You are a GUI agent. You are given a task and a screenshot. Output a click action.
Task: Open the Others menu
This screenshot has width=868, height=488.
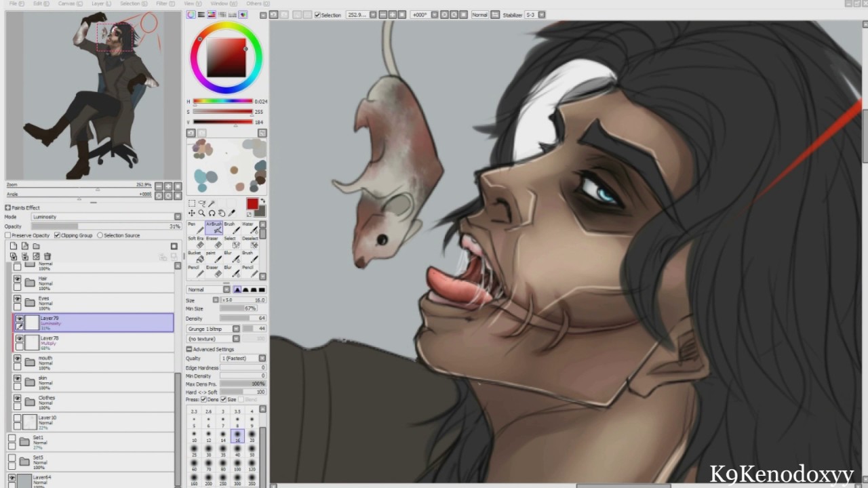click(x=257, y=3)
